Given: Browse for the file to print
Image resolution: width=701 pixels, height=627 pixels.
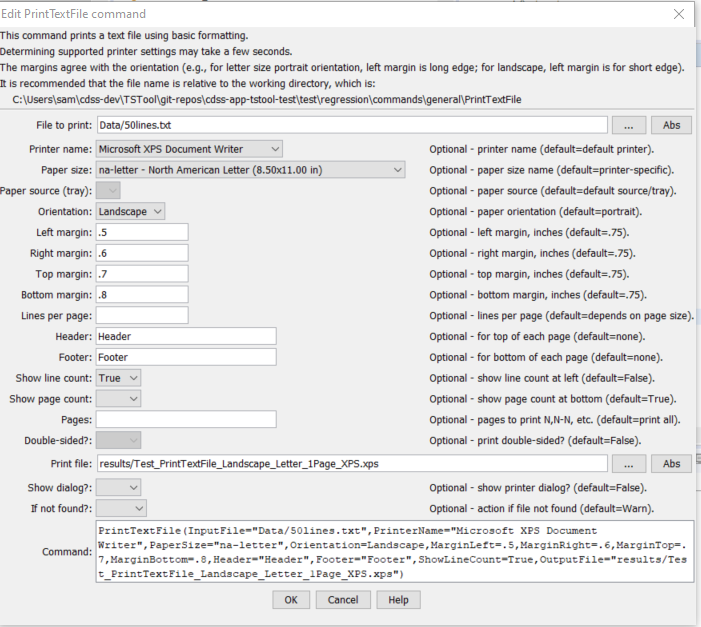Looking at the screenshot, I should click(629, 125).
